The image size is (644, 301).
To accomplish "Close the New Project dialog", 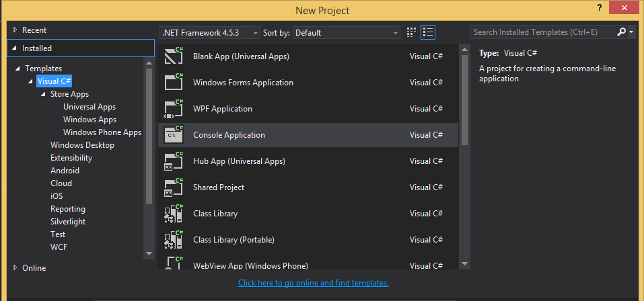I will [624, 7].
